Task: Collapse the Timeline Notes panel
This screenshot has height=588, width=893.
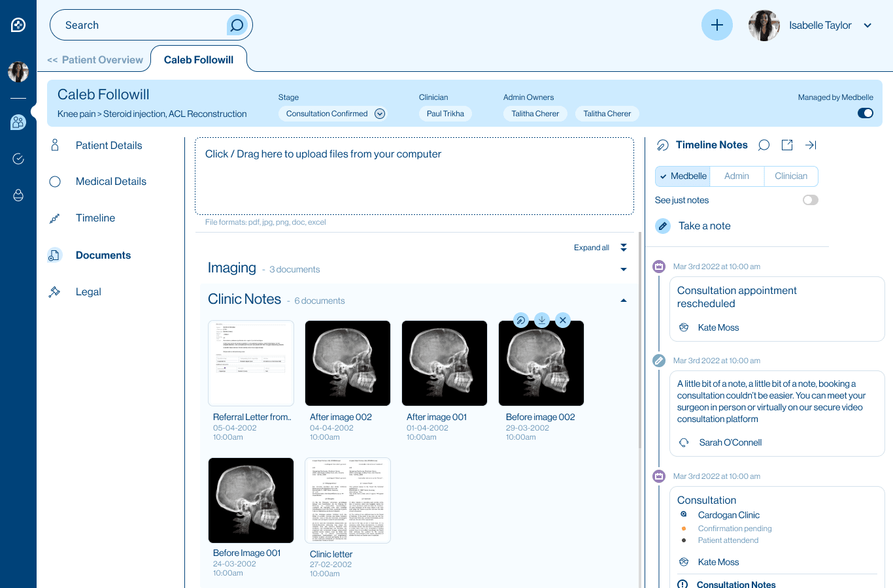Action: (811, 145)
